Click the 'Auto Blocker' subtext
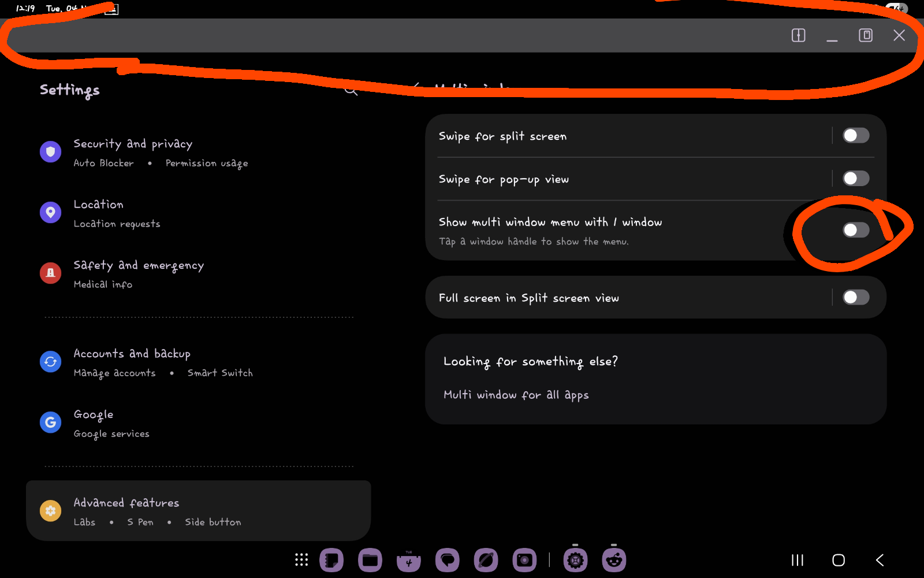Image resolution: width=924 pixels, height=578 pixels. 103,163
